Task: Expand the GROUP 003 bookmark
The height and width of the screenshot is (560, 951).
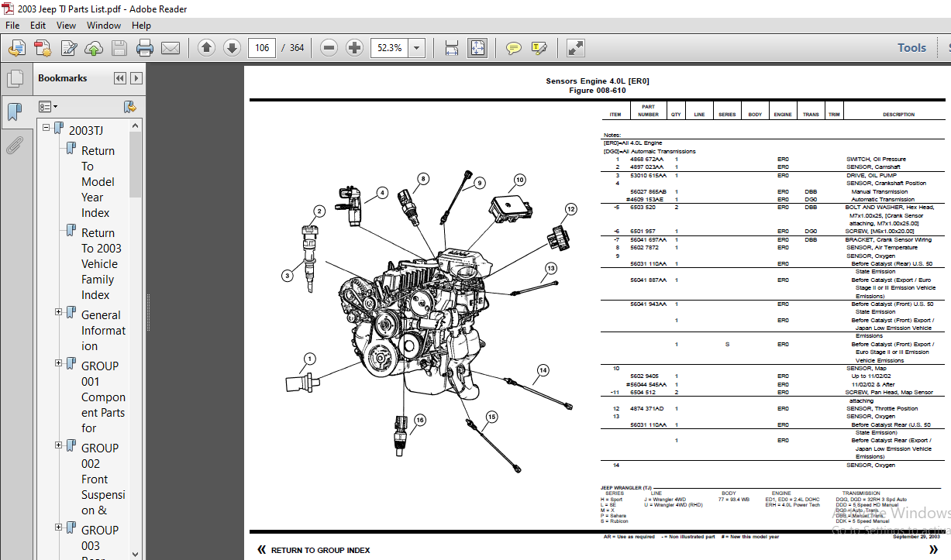Action: click(58, 527)
